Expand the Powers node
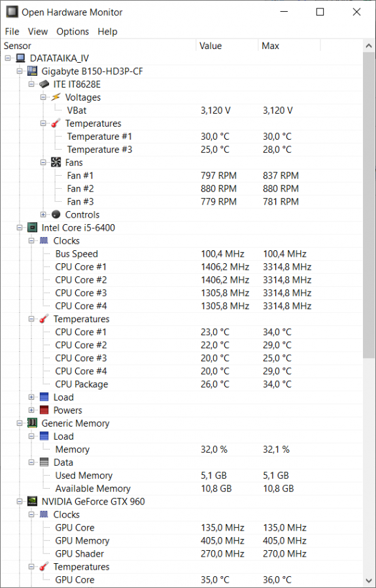376x588 pixels. [31, 410]
